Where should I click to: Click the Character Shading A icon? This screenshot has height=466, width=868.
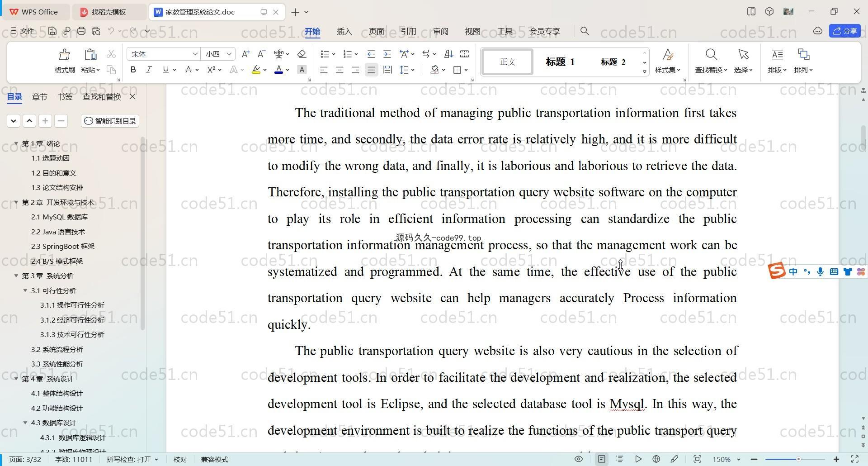click(302, 70)
